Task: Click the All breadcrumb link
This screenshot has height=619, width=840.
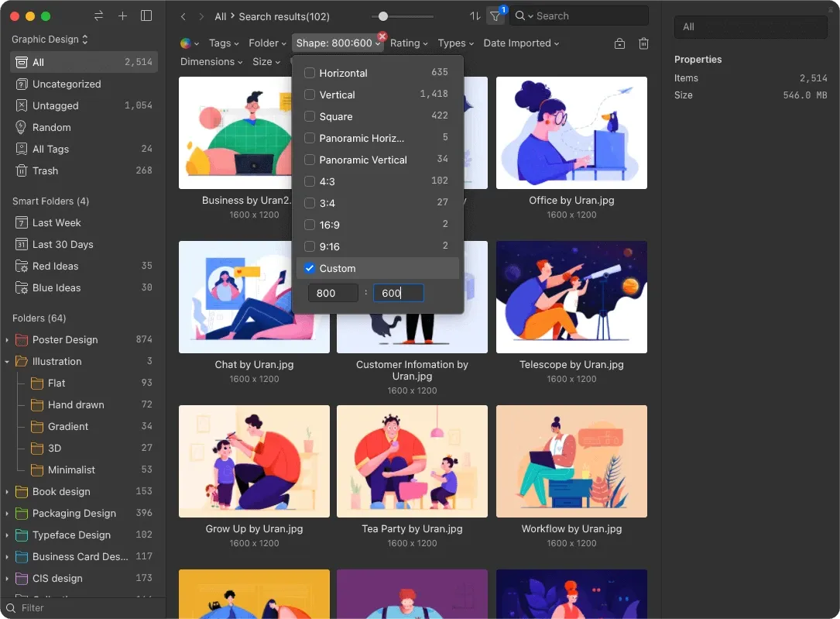Action: pos(220,16)
